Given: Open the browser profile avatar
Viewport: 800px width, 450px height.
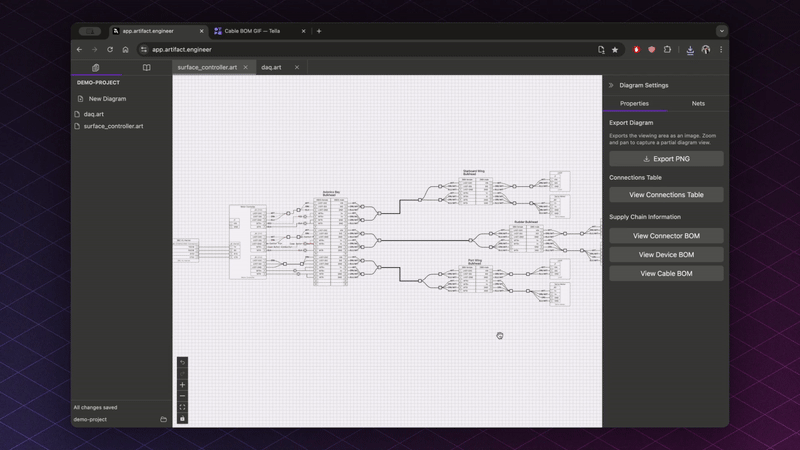Looking at the screenshot, I should tap(706, 49).
